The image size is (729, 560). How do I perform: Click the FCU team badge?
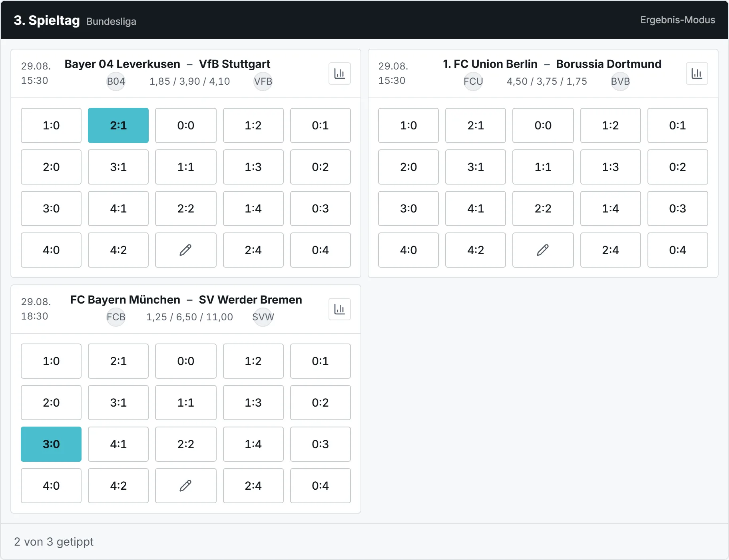pyautogui.click(x=473, y=81)
